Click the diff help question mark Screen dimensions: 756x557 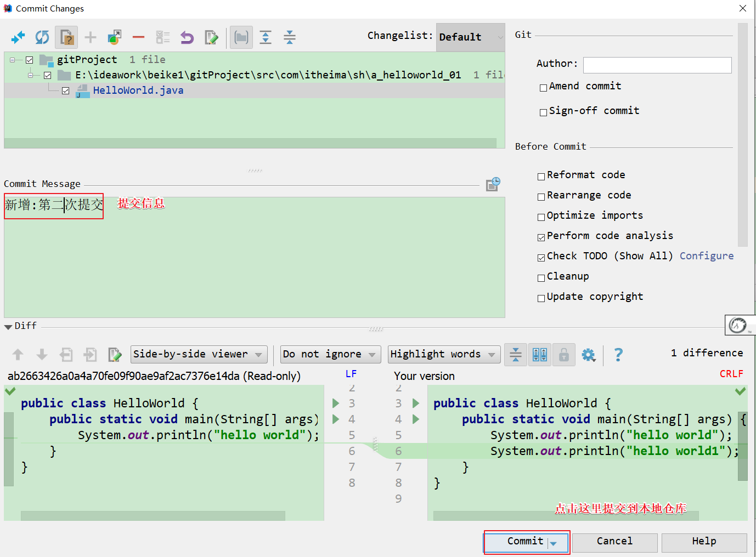pos(618,355)
